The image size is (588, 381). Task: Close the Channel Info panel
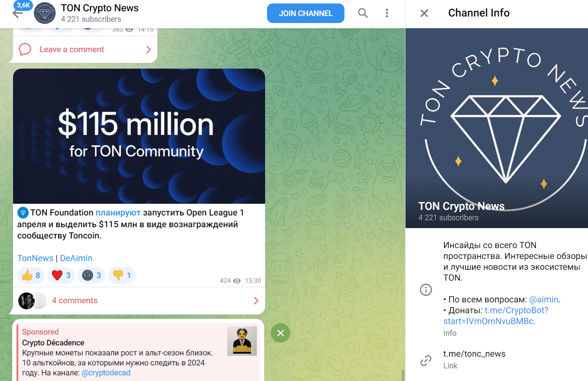tap(424, 13)
